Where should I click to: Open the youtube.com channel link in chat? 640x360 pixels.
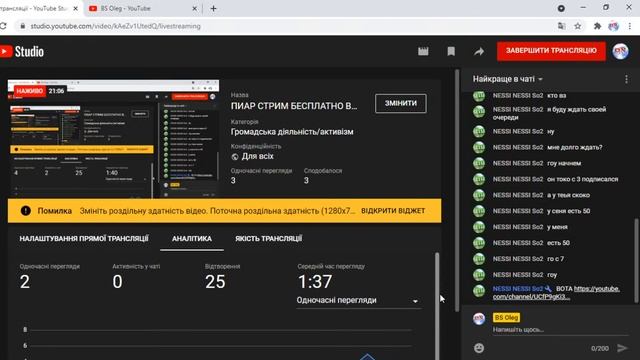556,293
